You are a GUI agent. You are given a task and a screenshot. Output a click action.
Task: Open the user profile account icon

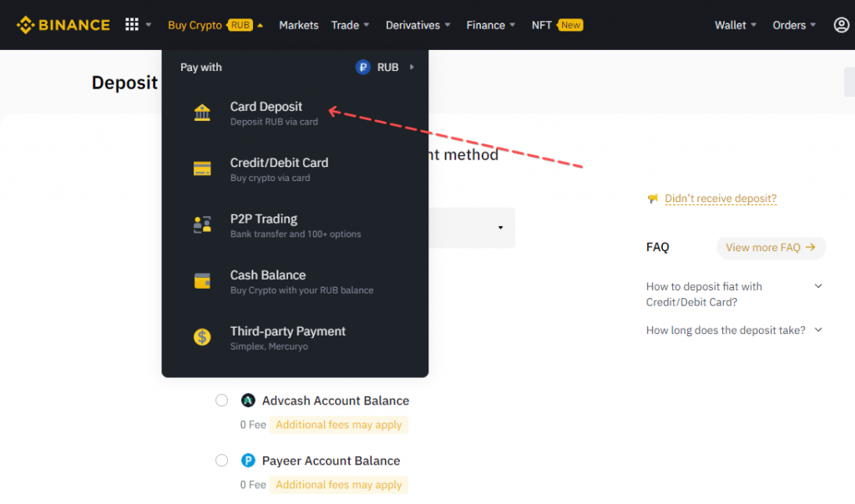pos(842,25)
